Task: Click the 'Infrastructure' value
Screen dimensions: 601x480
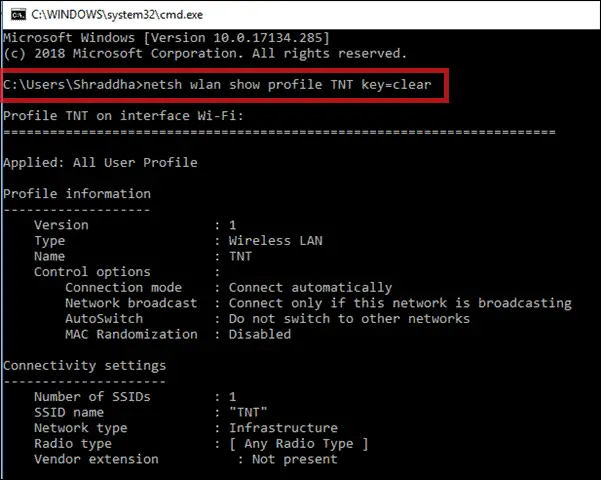Action: click(x=283, y=428)
